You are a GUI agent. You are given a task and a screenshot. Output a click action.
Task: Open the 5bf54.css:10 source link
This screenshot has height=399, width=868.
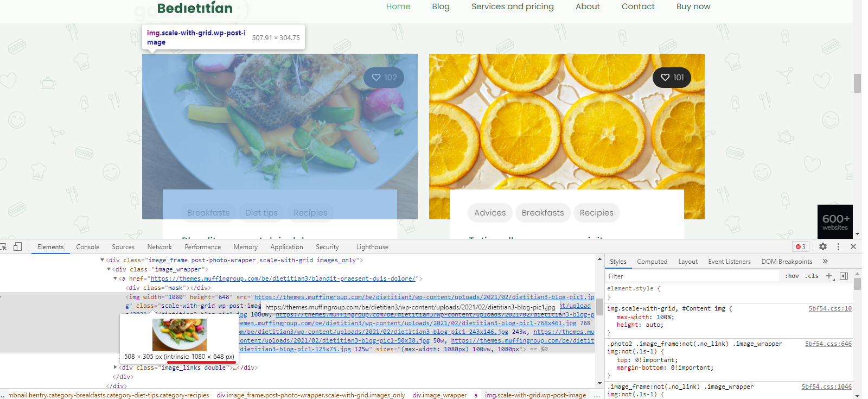click(830, 308)
